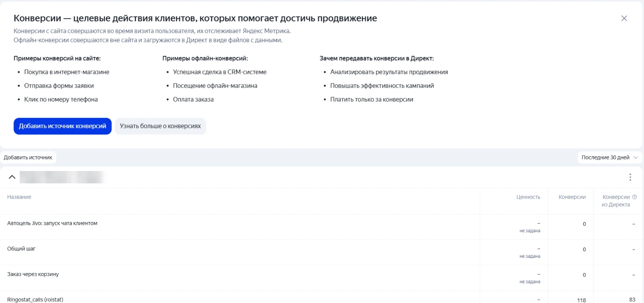
Task: Click the Примеры конверсий на сайте heading
Action: point(57,58)
